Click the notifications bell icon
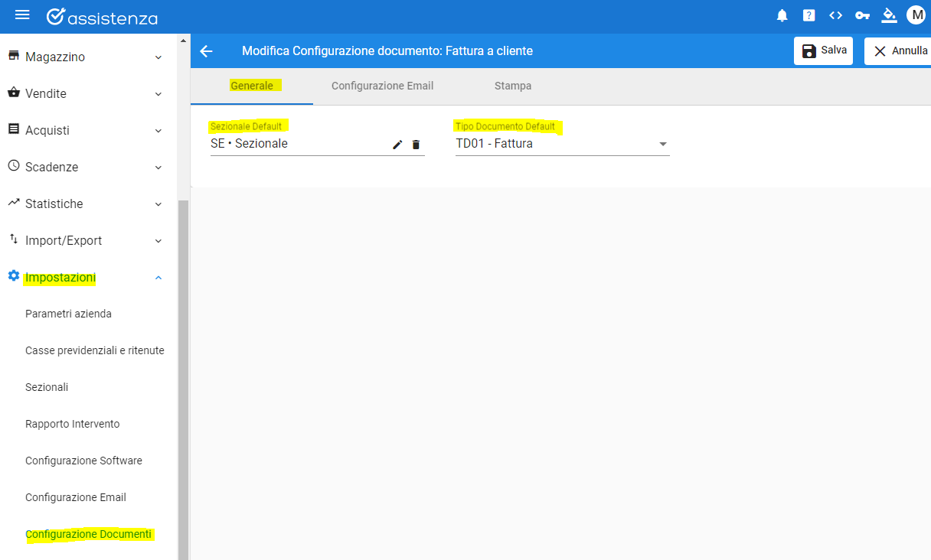The image size is (931, 560). [782, 15]
